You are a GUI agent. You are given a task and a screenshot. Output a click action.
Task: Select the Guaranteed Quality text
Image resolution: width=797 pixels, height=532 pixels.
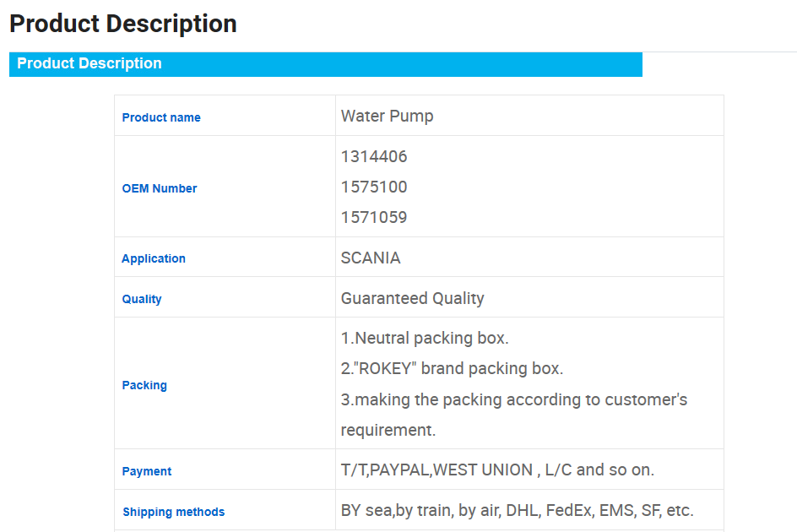coord(412,298)
